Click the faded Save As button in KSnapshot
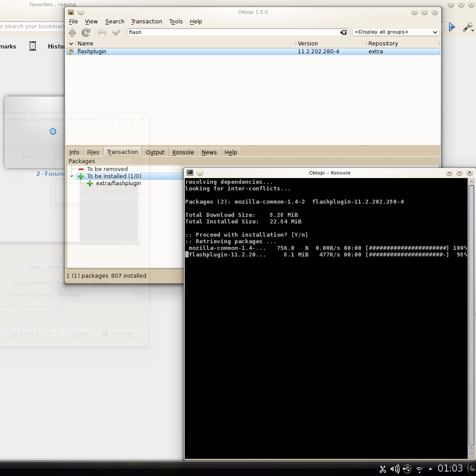476x476 pixels. pyautogui.click(x=119, y=333)
